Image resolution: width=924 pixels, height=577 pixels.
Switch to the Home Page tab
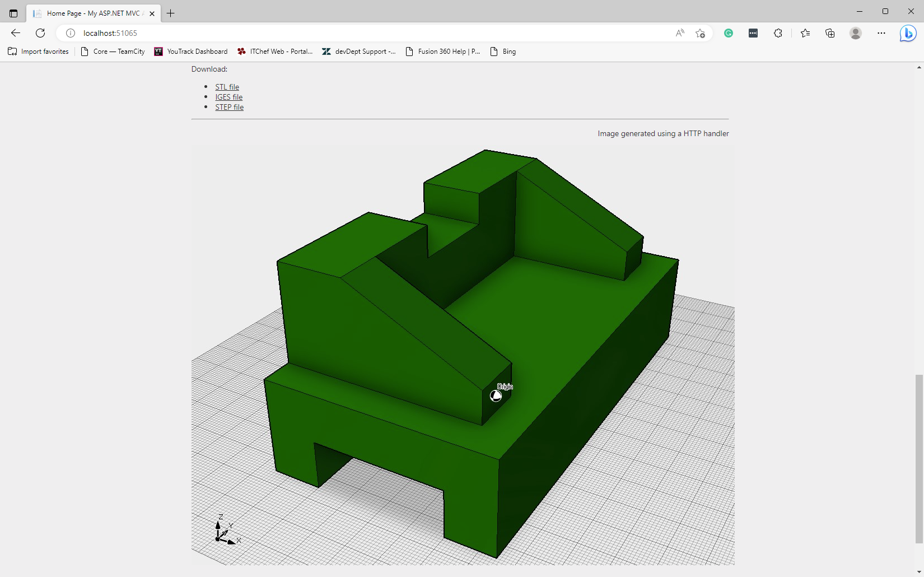click(90, 13)
